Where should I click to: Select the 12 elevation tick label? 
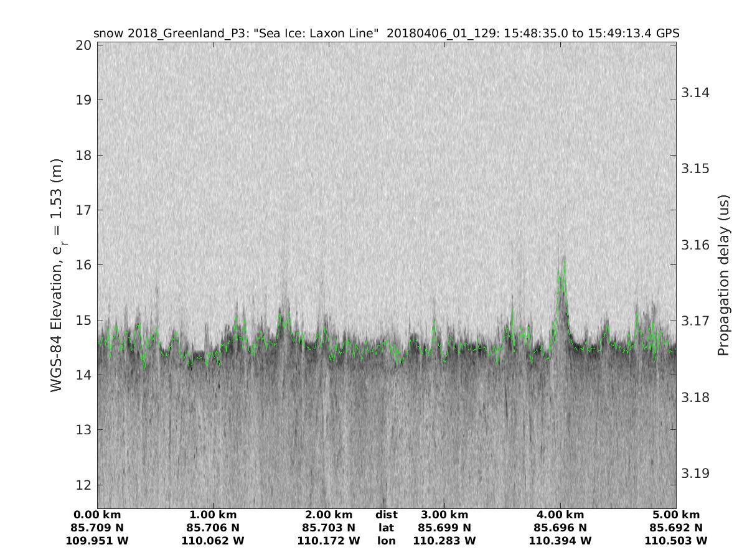click(x=83, y=485)
